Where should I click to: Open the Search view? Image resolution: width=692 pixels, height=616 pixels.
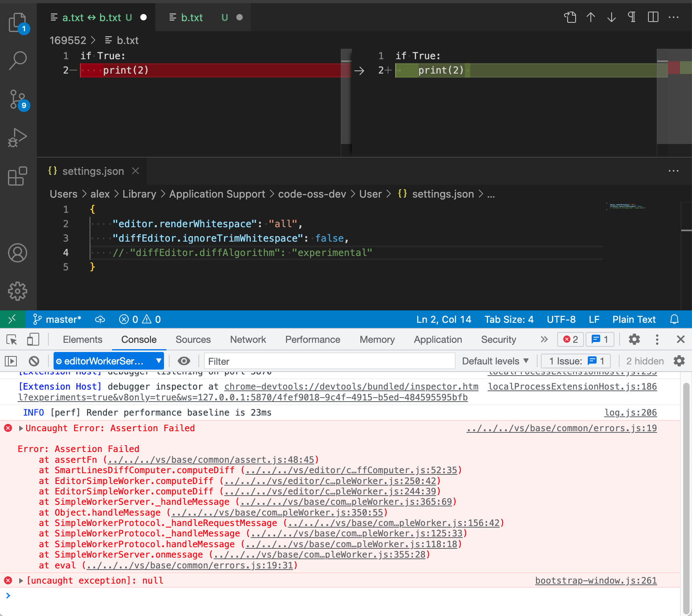pos(18,60)
